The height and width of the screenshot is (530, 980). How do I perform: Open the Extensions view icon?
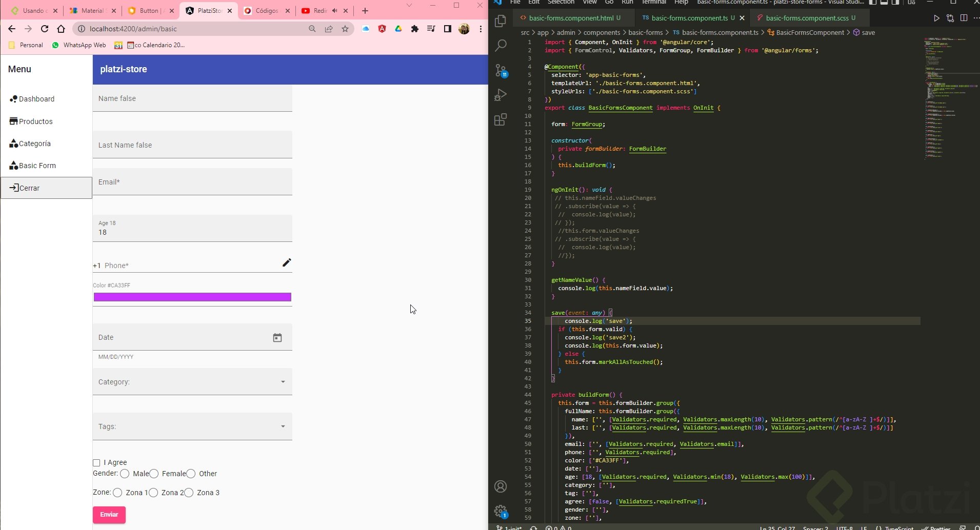click(501, 120)
